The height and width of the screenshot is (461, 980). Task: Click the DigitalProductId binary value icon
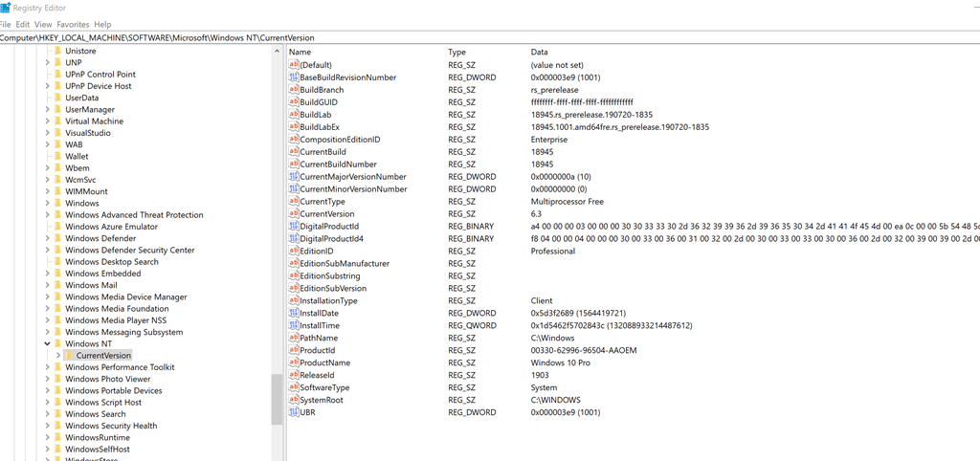tap(294, 226)
